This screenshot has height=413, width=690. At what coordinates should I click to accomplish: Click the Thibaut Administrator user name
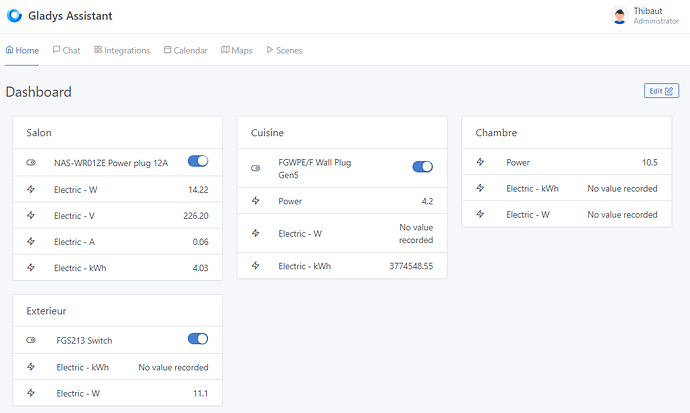click(656, 16)
